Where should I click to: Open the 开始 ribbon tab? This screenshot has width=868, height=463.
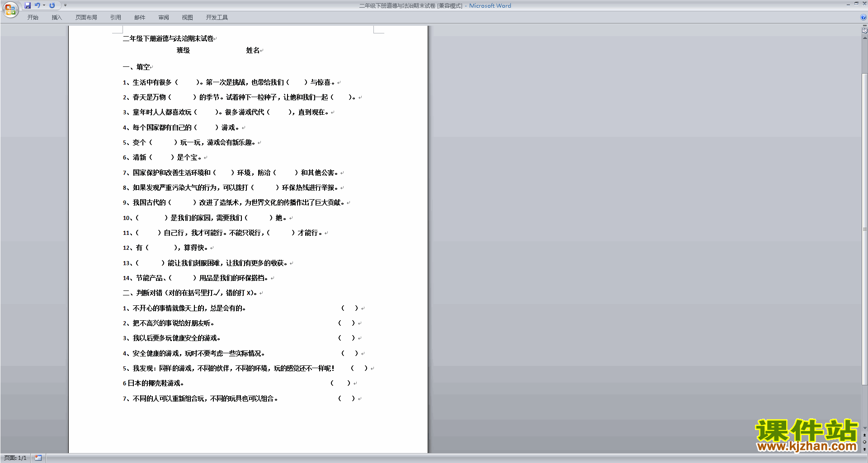(x=33, y=18)
